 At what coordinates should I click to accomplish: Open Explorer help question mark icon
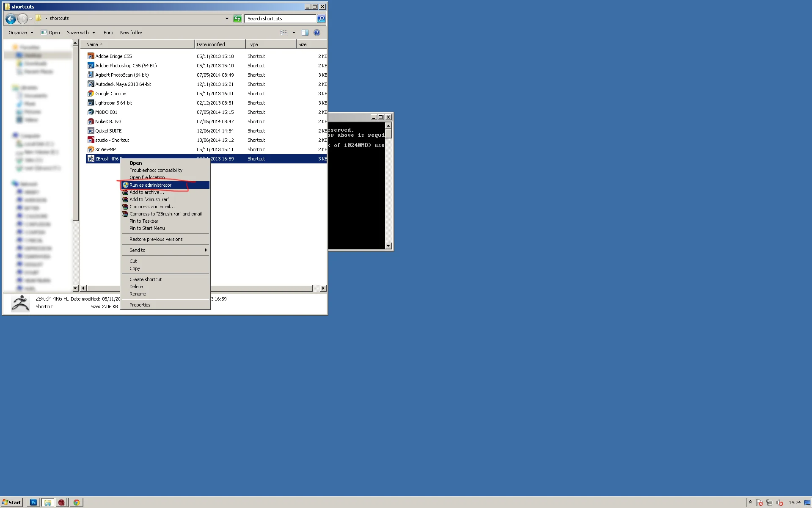[x=317, y=33]
